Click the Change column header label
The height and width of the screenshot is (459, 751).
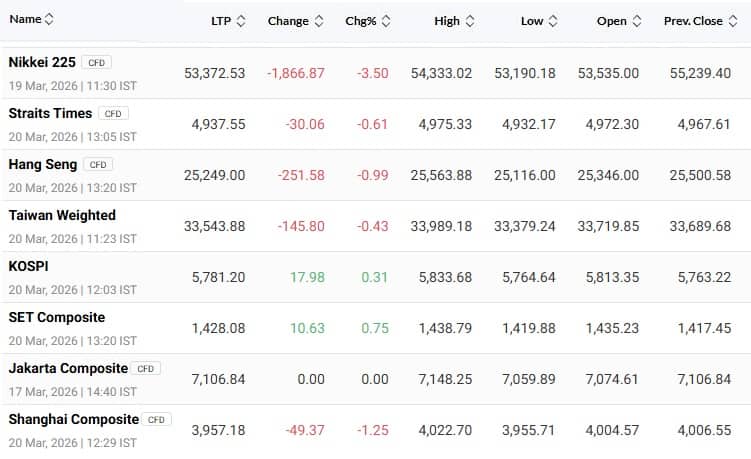[288, 21]
